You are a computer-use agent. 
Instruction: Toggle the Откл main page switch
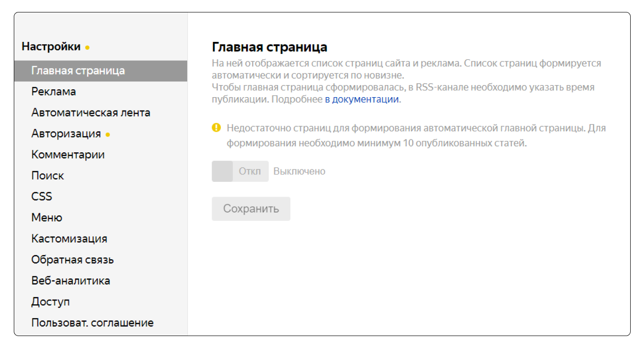(x=240, y=171)
